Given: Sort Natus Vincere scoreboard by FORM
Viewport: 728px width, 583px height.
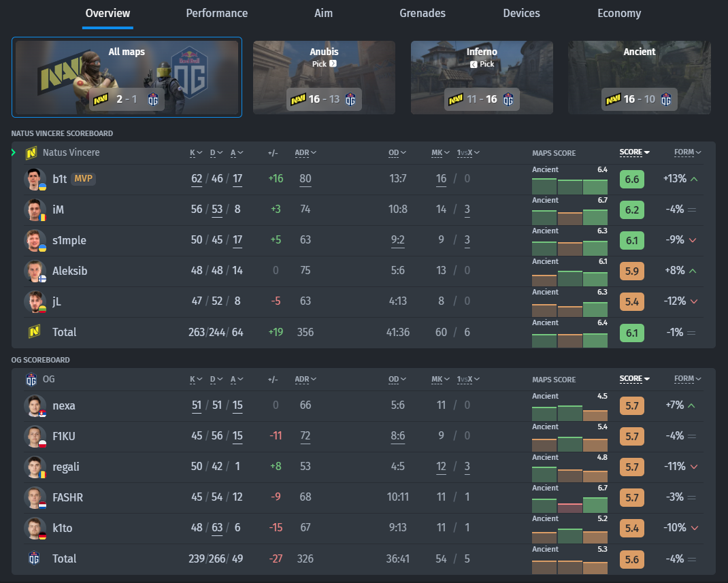Looking at the screenshot, I should (x=688, y=152).
